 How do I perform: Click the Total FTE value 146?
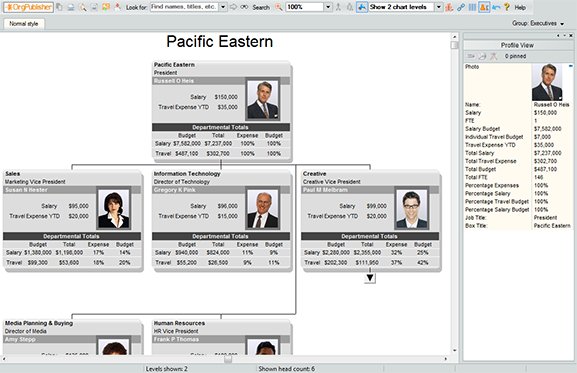click(x=538, y=177)
